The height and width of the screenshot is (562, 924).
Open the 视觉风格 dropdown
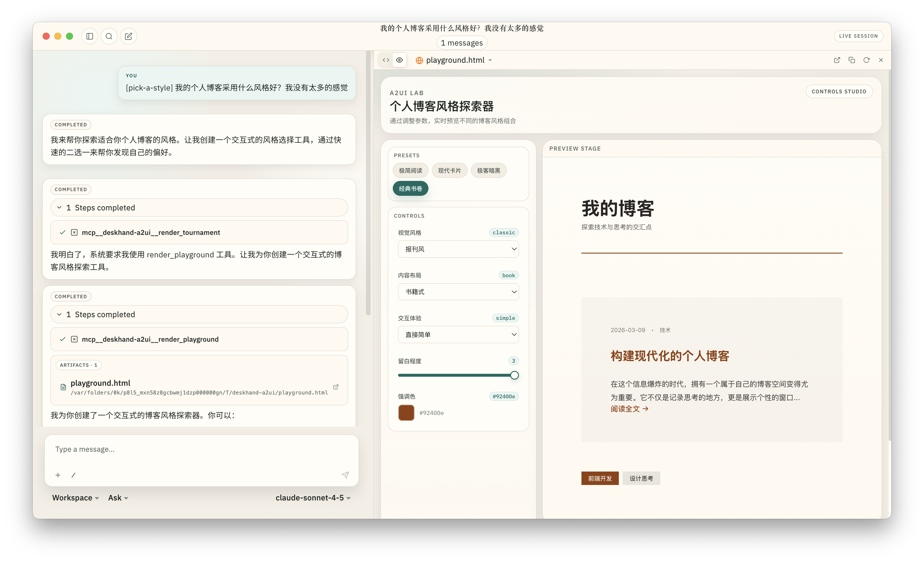(x=458, y=249)
